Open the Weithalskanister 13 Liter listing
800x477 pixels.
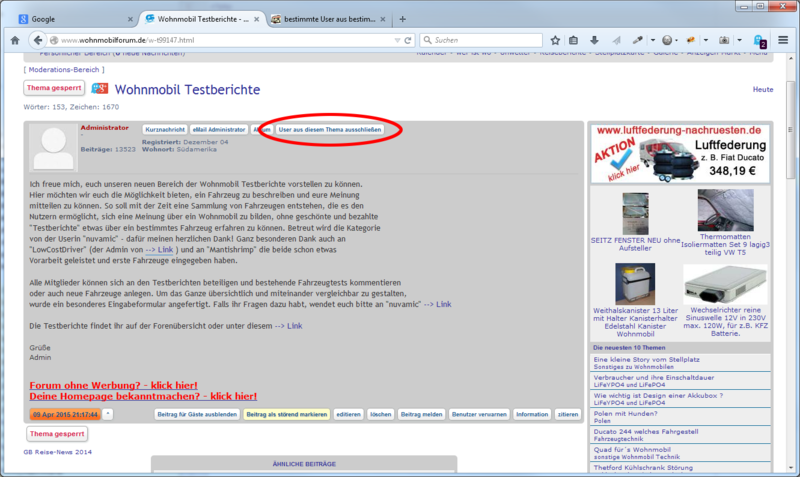(635, 322)
